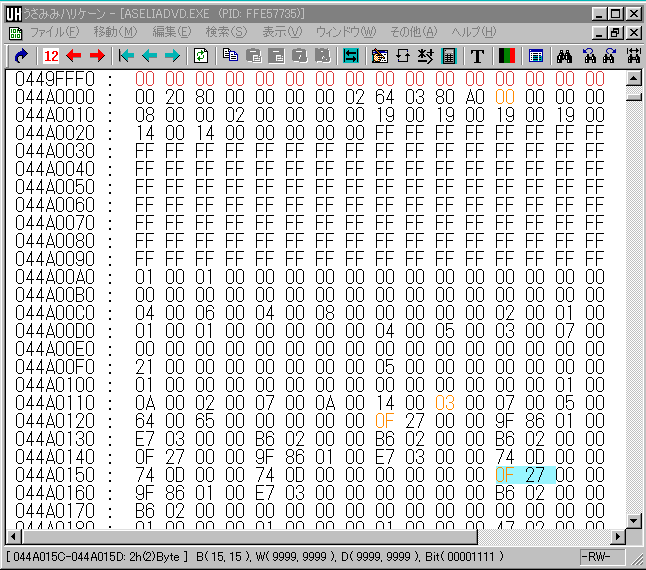Open the ヘルプ(H) menu
The image size is (646, 570).
473,32
